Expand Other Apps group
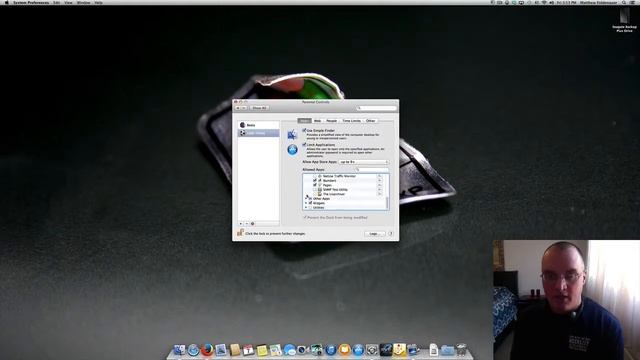The height and width of the screenshot is (360, 640). 306,198
